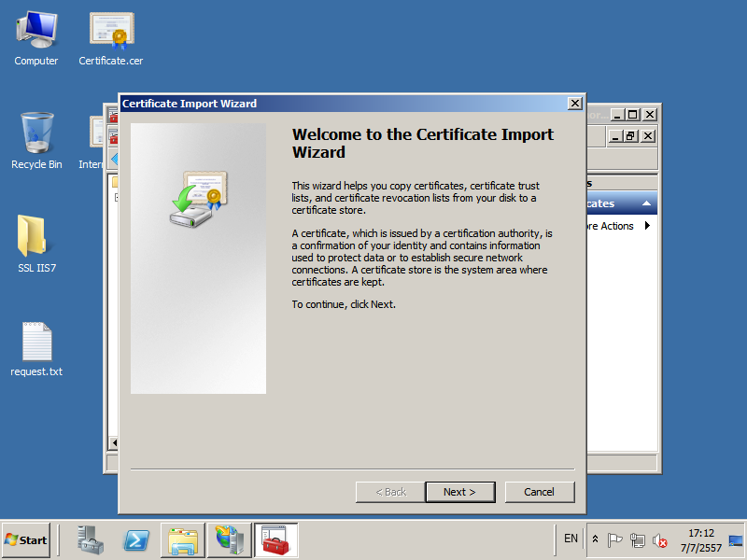Open the SSL IIS7 folder
This screenshot has width=747, height=560.
point(35,245)
